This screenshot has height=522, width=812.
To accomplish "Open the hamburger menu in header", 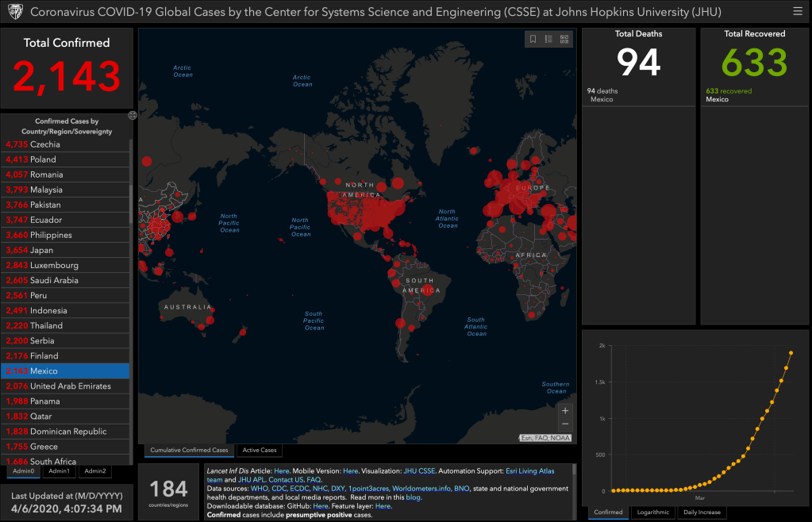I will [797, 11].
